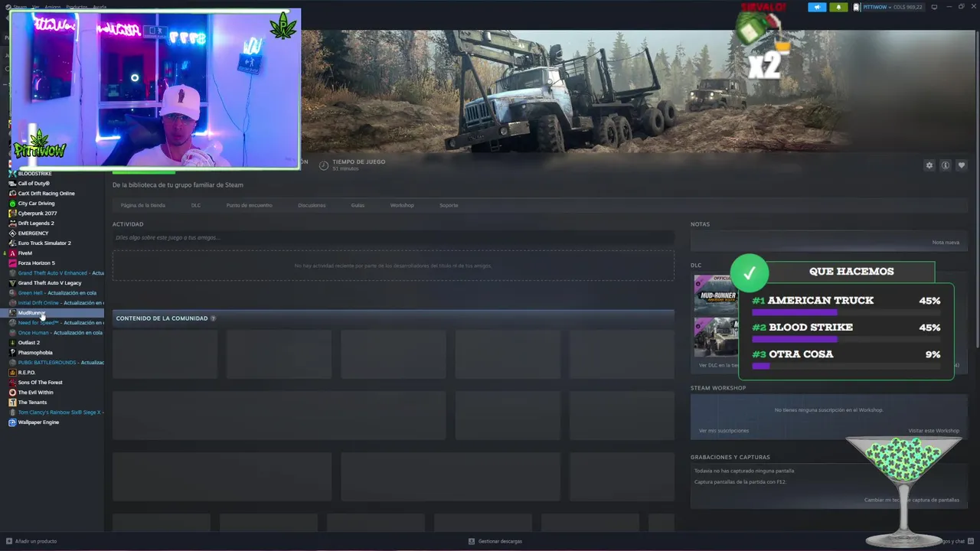
Task: Click the EMERGENCY game icon
Action: (12, 233)
